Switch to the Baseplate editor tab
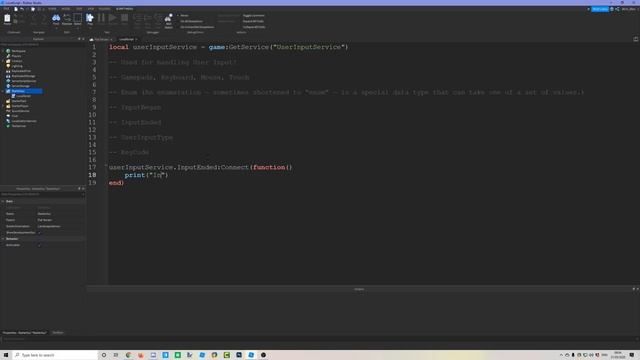Image resolution: width=640 pixels, height=360 pixels. click(100, 39)
